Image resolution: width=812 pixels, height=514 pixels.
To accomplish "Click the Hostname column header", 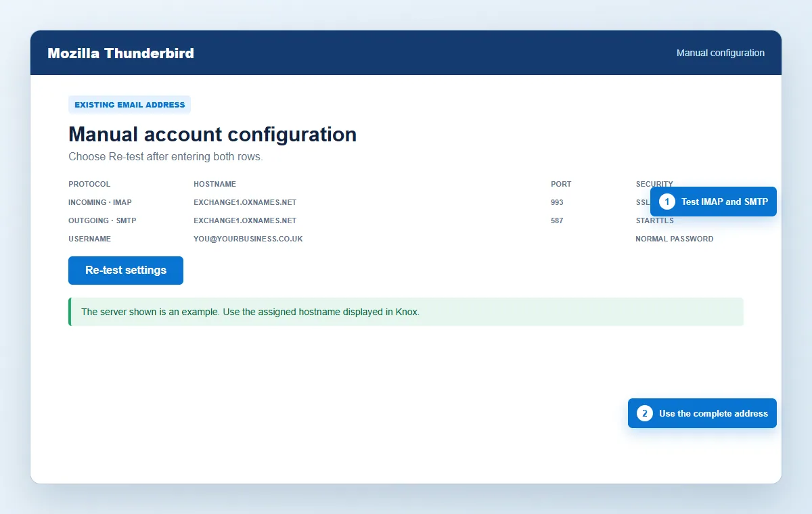I will pyautogui.click(x=215, y=184).
